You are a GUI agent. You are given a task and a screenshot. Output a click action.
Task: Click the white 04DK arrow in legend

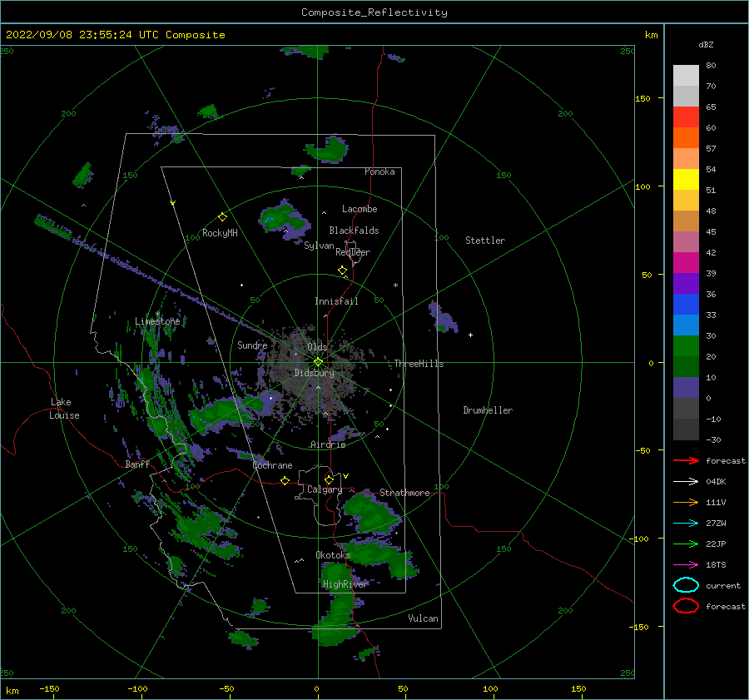(x=686, y=481)
